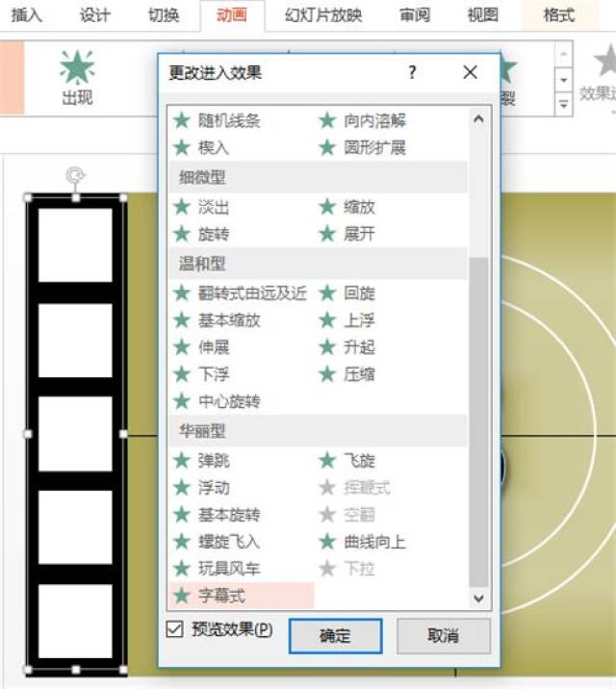The image size is (616, 689).
Task: Apply the 旋转 effect
Action: click(201, 234)
